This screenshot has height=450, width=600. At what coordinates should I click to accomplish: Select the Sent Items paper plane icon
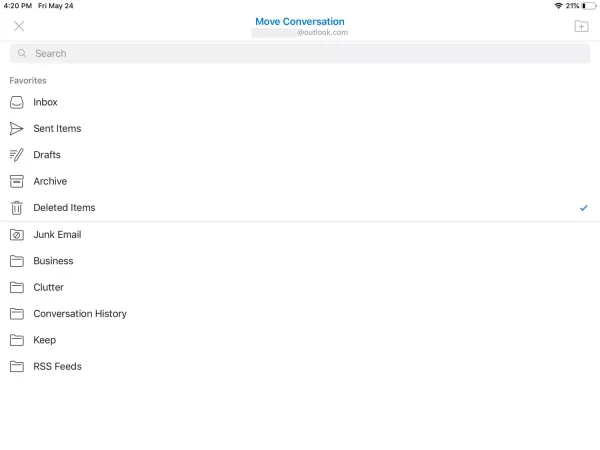pyautogui.click(x=16, y=128)
